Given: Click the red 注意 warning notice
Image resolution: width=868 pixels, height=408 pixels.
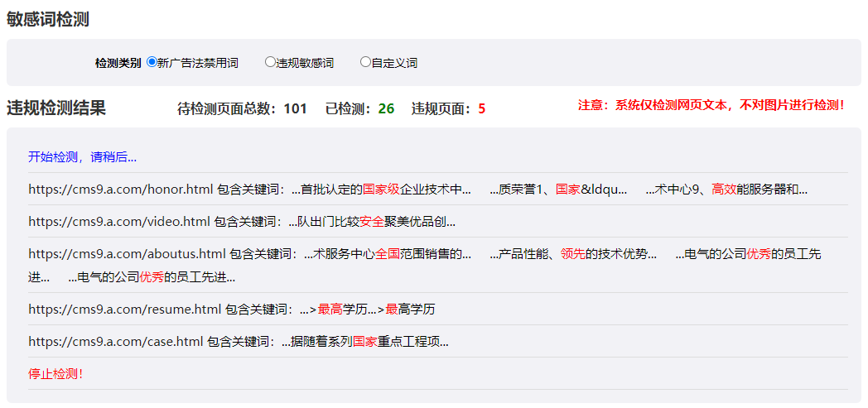Looking at the screenshot, I should (x=711, y=105).
